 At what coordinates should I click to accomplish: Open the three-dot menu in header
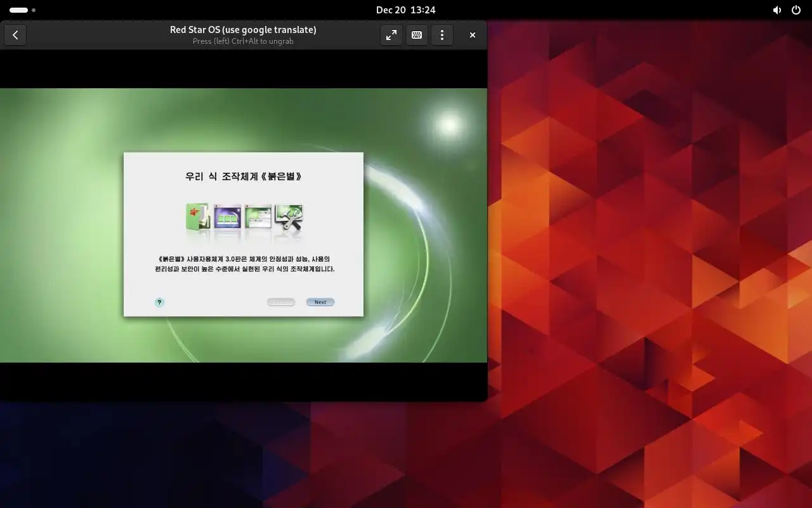point(442,36)
